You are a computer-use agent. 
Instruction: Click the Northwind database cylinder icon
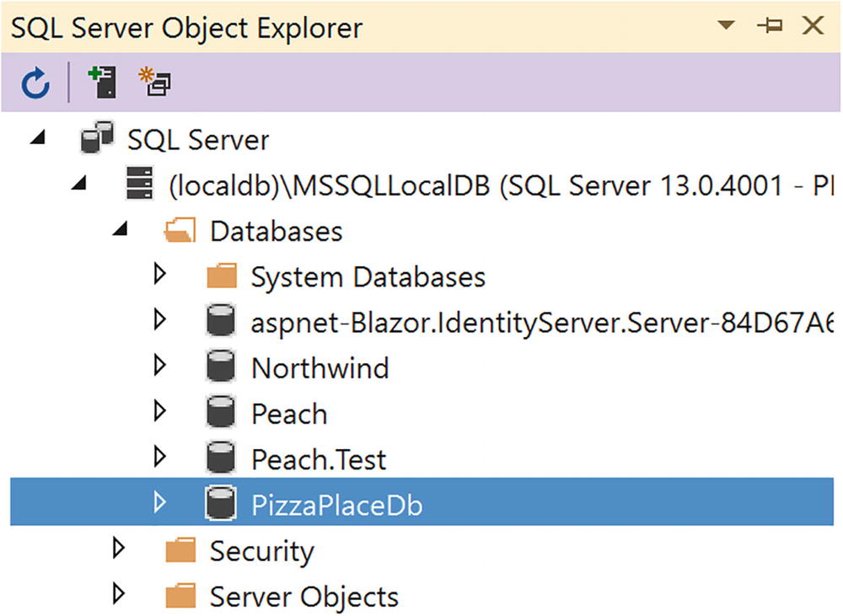(221, 367)
